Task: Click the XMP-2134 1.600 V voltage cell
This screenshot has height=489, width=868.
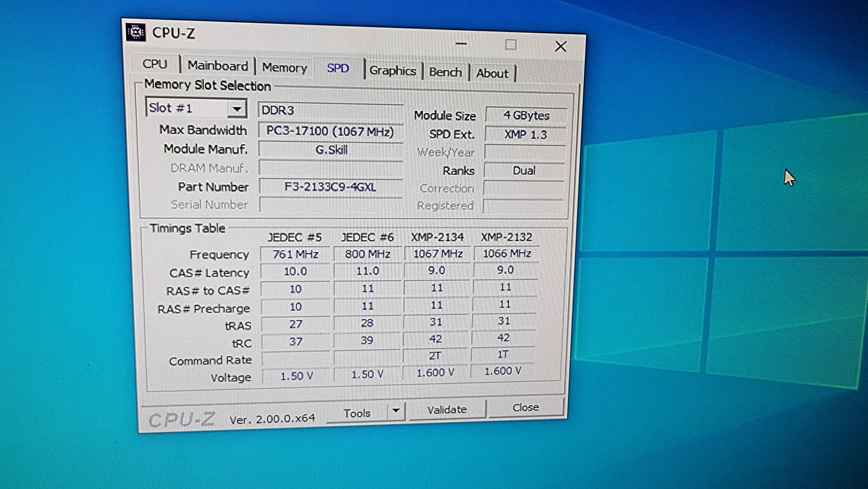Action: [x=435, y=373]
